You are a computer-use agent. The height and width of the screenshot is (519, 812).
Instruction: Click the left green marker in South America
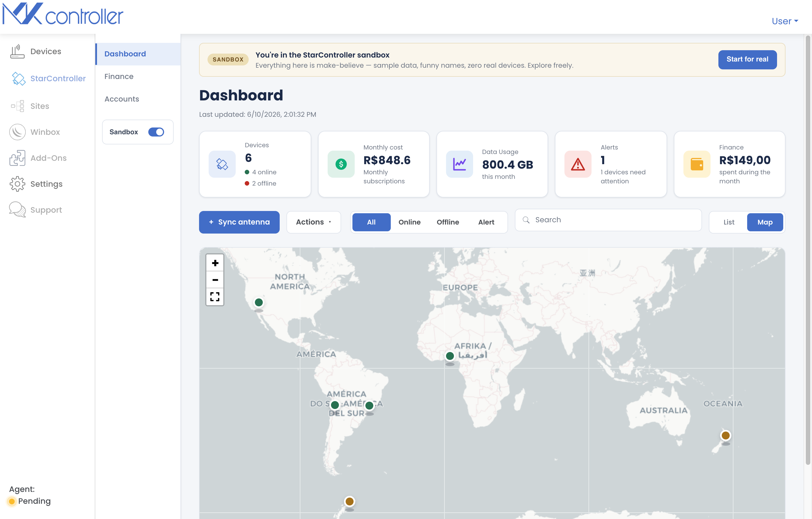click(335, 404)
